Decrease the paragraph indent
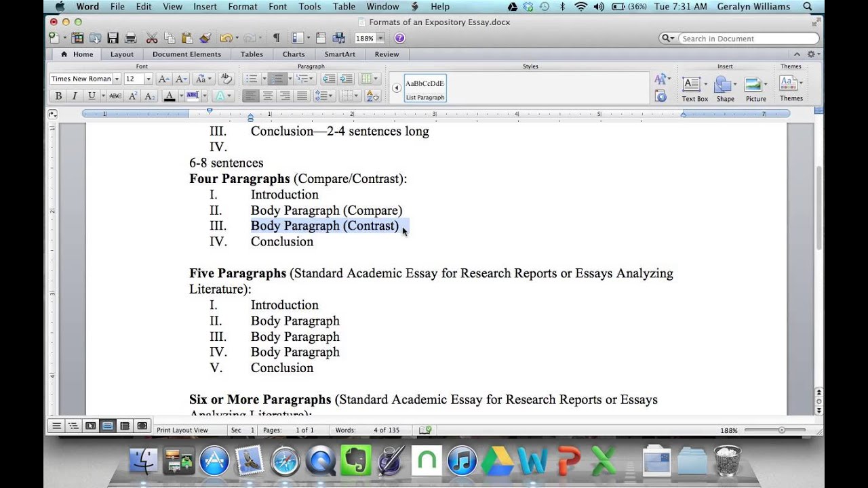Image resolution: width=868 pixels, height=488 pixels. (x=329, y=79)
